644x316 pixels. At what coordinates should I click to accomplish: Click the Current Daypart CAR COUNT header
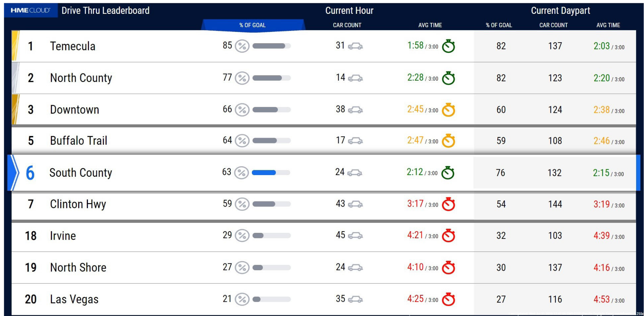tap(554, 25)
